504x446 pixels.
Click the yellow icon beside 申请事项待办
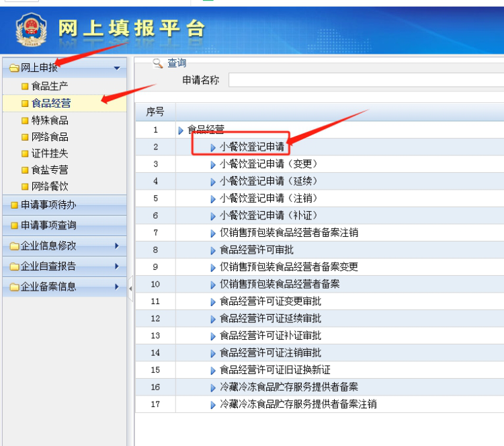[x=14, y=205]
